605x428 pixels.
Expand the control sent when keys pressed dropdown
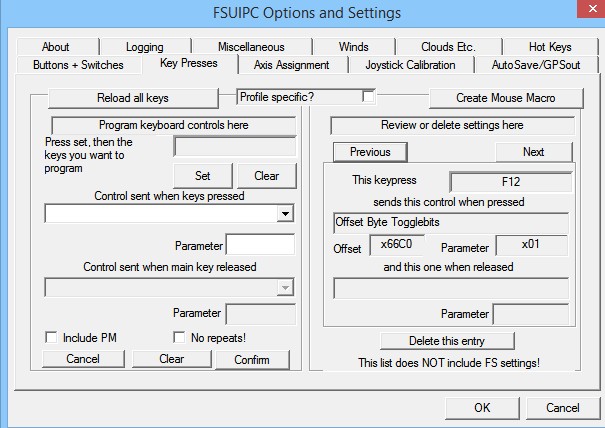click(x=285, y=213)
